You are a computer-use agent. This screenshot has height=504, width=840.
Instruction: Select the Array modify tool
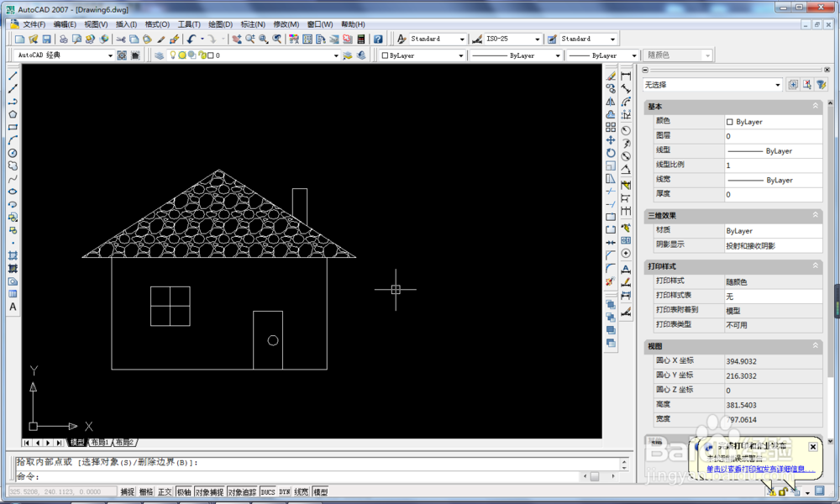pos(611,128)
